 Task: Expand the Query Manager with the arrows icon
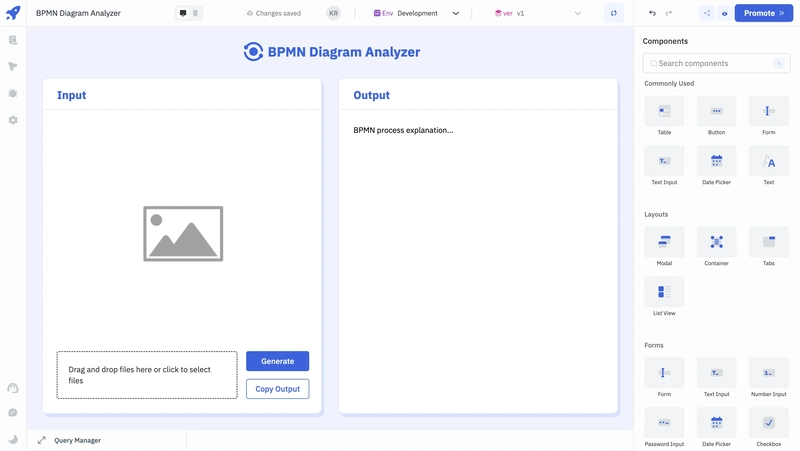tap(42, 440)
